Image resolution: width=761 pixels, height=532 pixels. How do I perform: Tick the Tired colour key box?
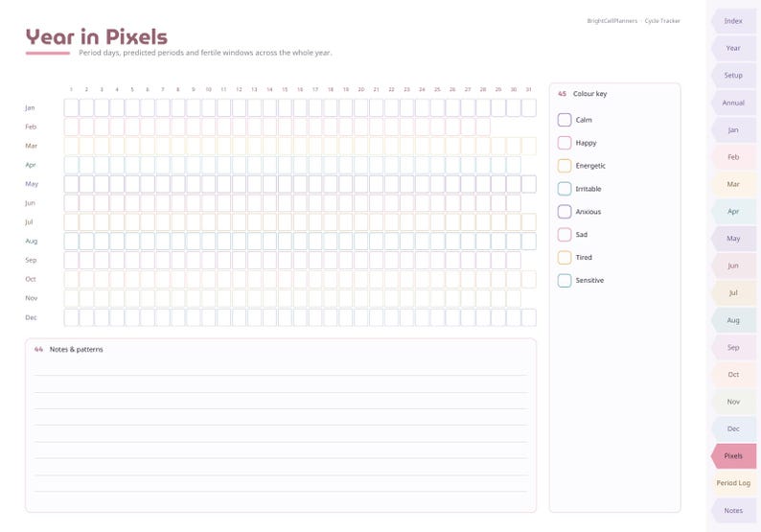click(x=565, y=257)
